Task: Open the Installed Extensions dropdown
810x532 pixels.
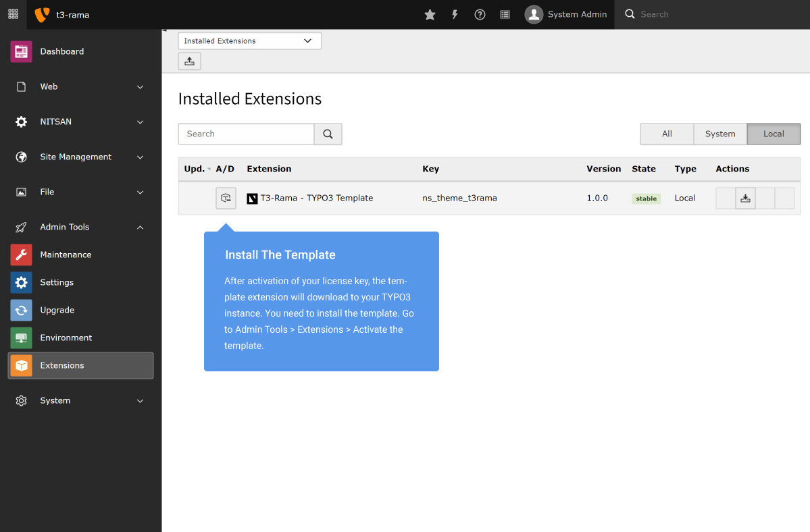Action: [x=249, y=41]
